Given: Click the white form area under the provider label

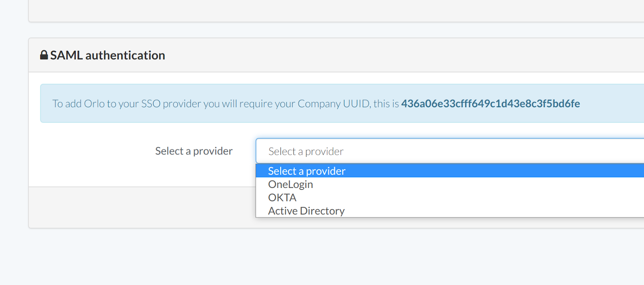Looking at the screenshot, I should click(x=141, y=173).
